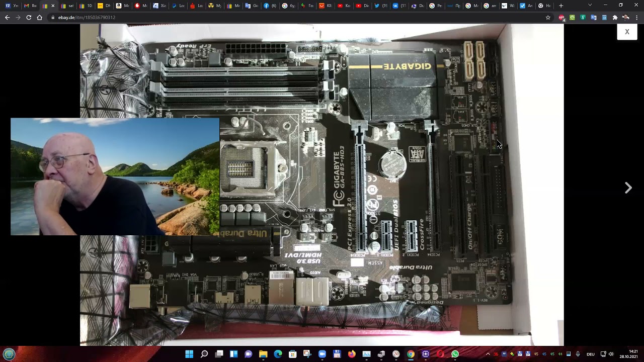Image resolution: width=644 pixels, height=362 pixels.
Task: Show the next photo with the right chevron
Action: pos(628,188)
